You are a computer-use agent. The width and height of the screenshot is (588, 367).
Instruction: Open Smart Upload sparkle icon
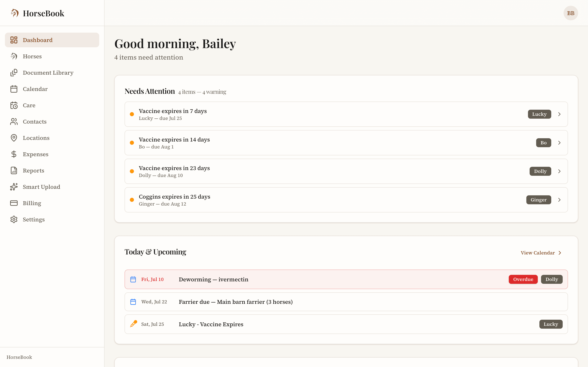(x=14, y=187)
